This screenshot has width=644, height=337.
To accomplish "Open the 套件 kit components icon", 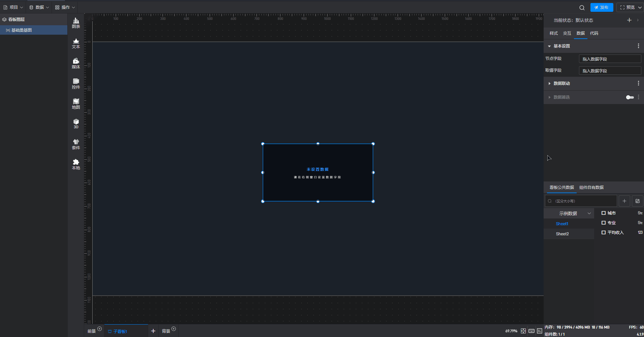I will coord(76,144).
